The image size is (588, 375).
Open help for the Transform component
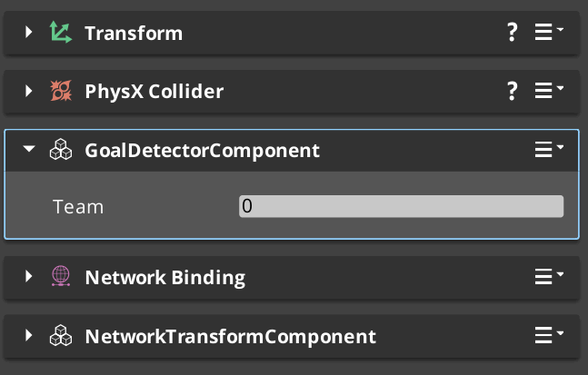[513, 32]
